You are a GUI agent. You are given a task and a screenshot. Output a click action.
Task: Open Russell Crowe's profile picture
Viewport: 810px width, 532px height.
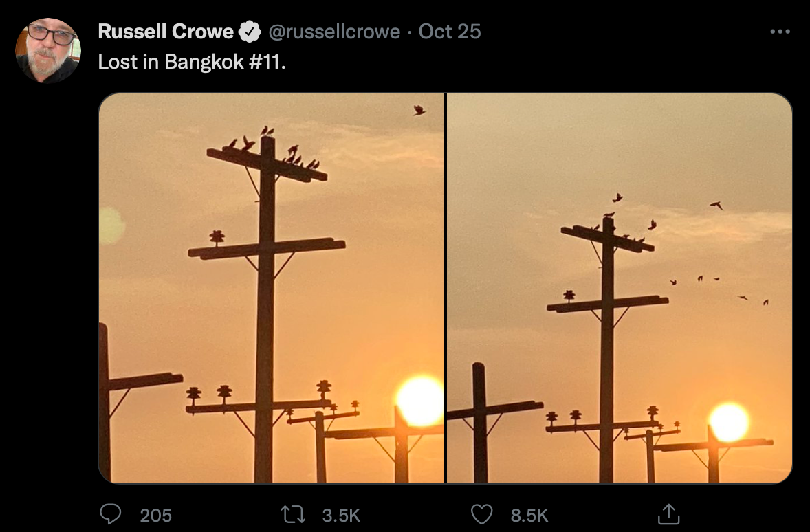click(47, 50)
